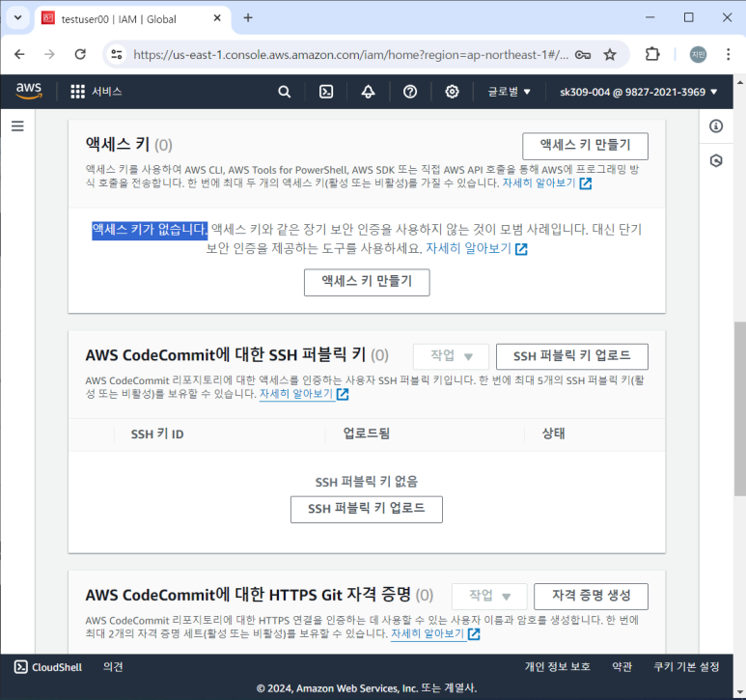Viewport: 746px width, 700px height.
Task: Open the tab search chevron
Action: coord(18,18)
